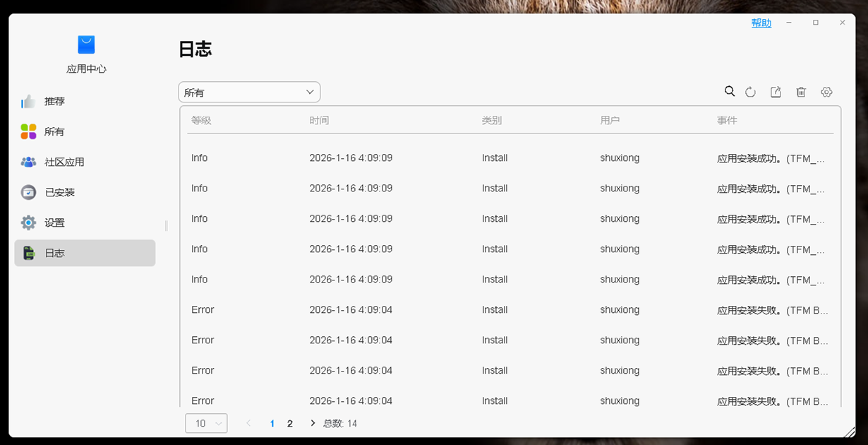This screenshot has width=868, height=445.
Task: Click the 等级 column header
Action: 201,121
